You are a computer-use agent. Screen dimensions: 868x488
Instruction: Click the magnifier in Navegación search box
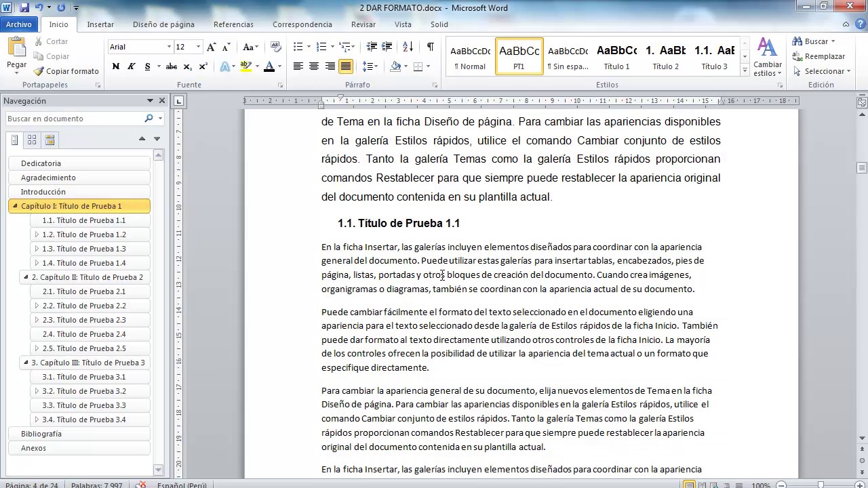[149, 118]
